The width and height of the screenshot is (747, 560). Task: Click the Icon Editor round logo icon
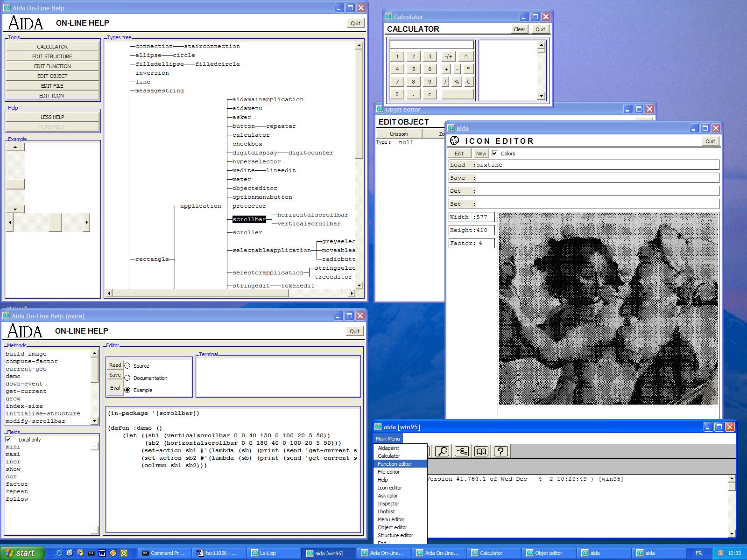click(x=454, y=140)
